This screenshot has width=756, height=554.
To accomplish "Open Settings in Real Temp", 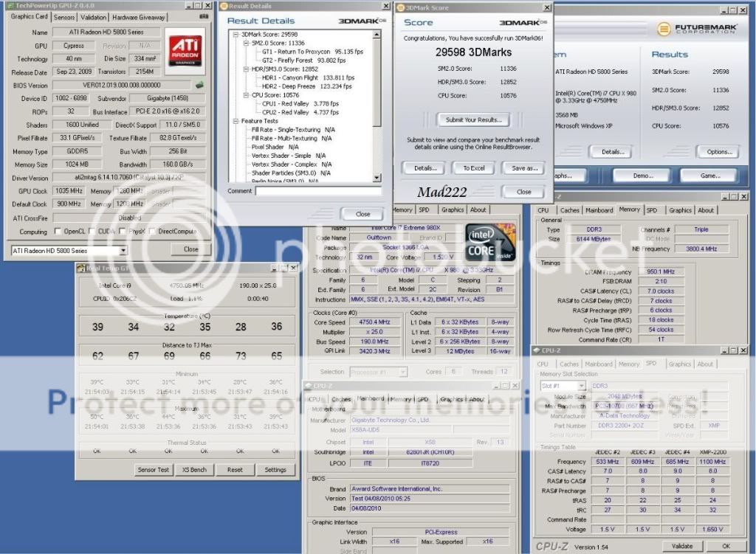I will coord(275,470).
